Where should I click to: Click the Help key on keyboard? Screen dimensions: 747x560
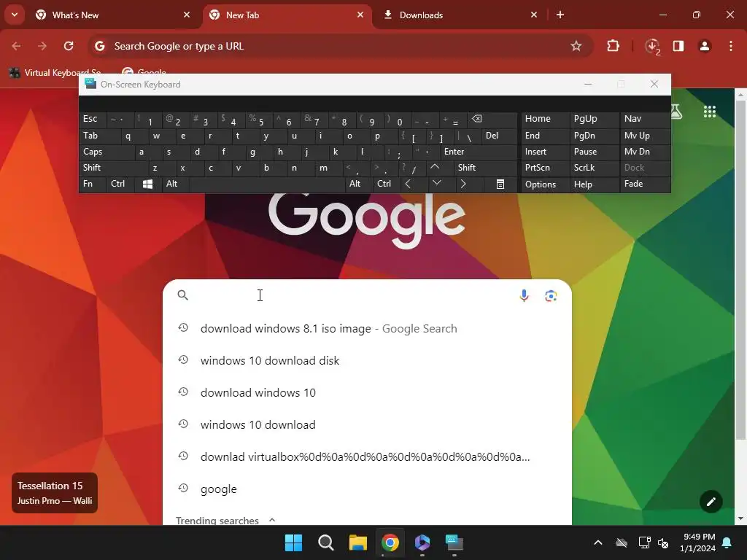594,184
